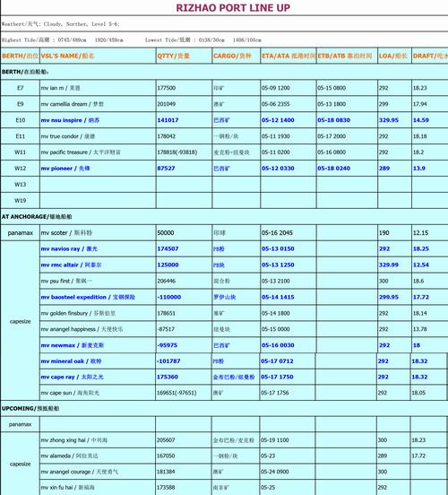Select vessel mv alameda
448x495 pixels.
point(69,456)
